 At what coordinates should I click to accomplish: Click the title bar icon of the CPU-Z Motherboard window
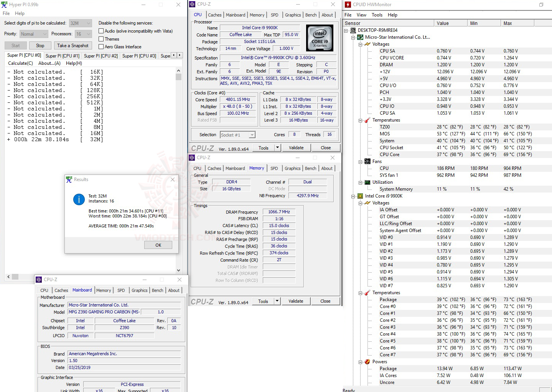pyautogui.click(x=39, y=280)
